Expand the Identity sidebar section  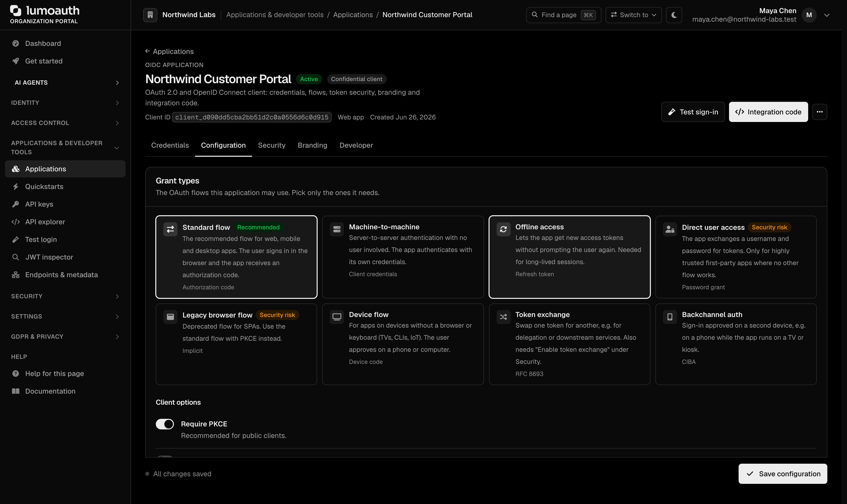(65, 103)
